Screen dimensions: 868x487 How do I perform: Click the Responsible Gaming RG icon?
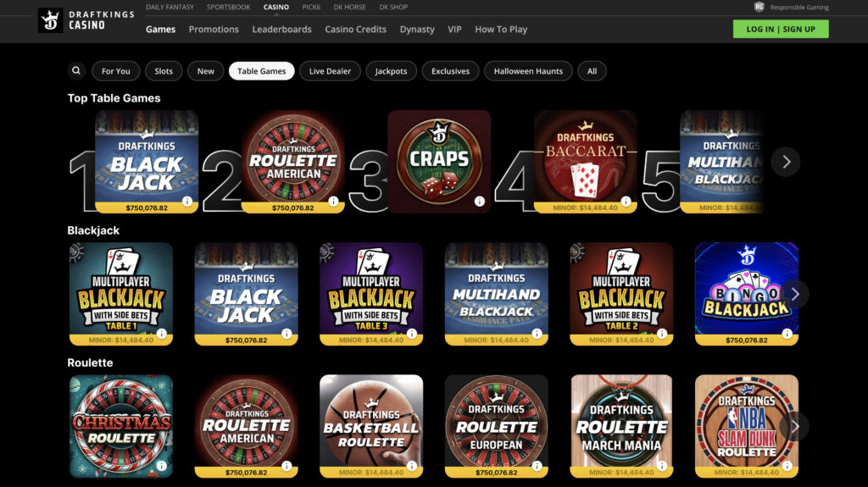click(x=759, y=7)
